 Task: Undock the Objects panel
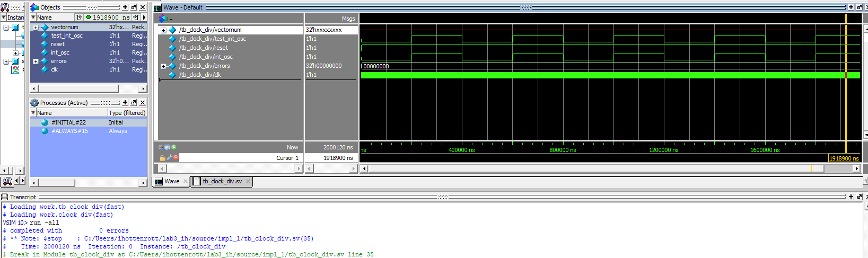pyautogui.click(x=134, y=7)
